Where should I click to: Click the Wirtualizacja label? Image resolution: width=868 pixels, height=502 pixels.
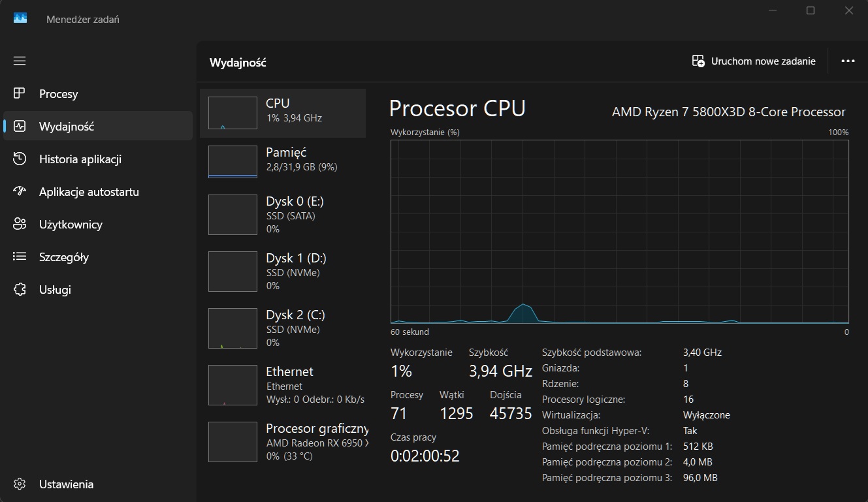(x=571, y=415)
